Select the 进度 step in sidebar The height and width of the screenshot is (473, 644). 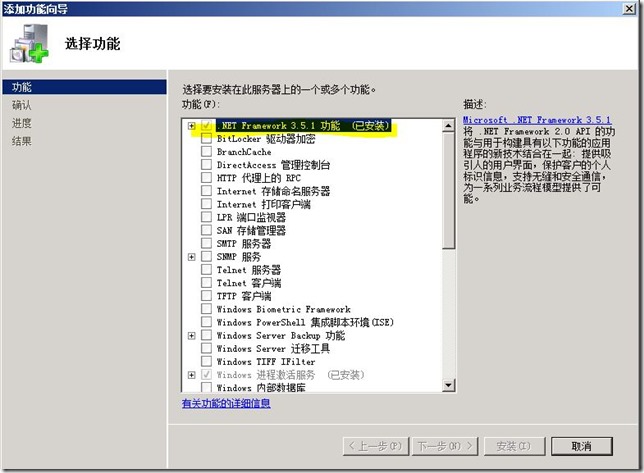(21, 123)
